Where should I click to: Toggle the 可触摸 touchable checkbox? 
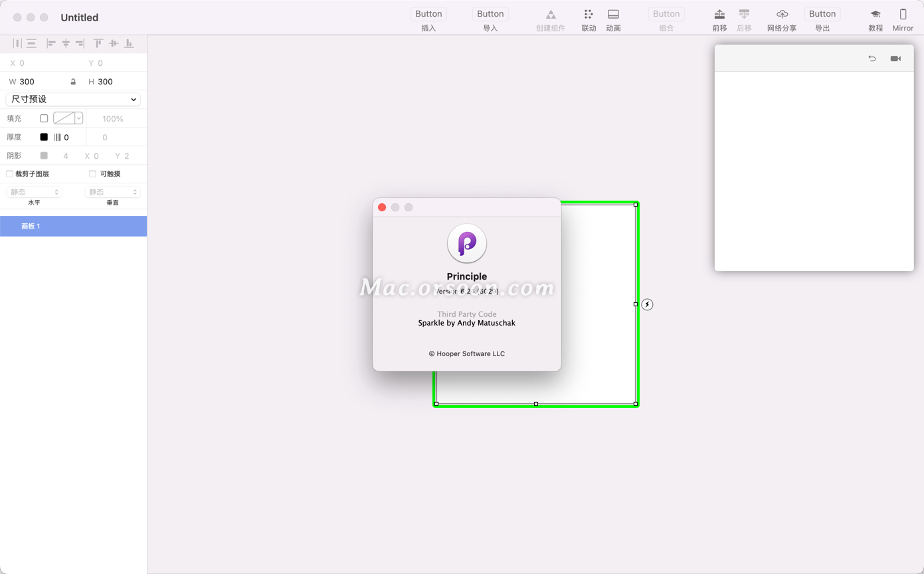tap(92, 174)
